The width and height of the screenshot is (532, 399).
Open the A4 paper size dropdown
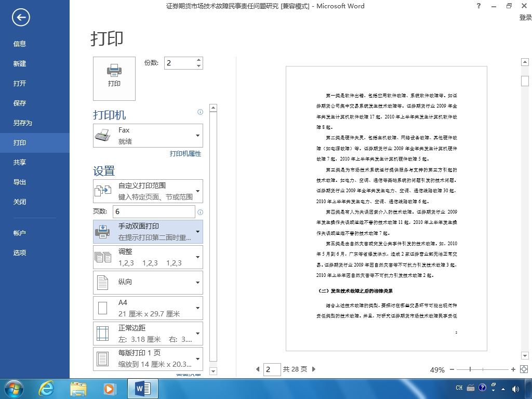click(x=148, y=308)
